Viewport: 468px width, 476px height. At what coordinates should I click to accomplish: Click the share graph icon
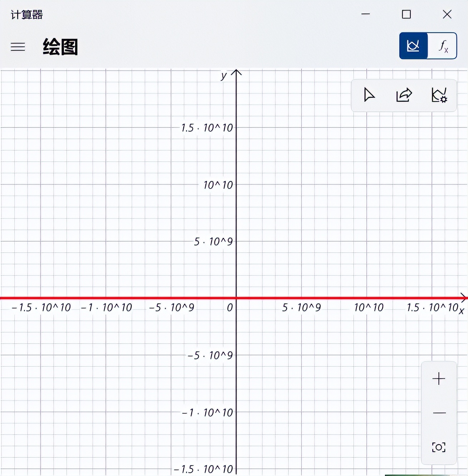coord(404,95)
